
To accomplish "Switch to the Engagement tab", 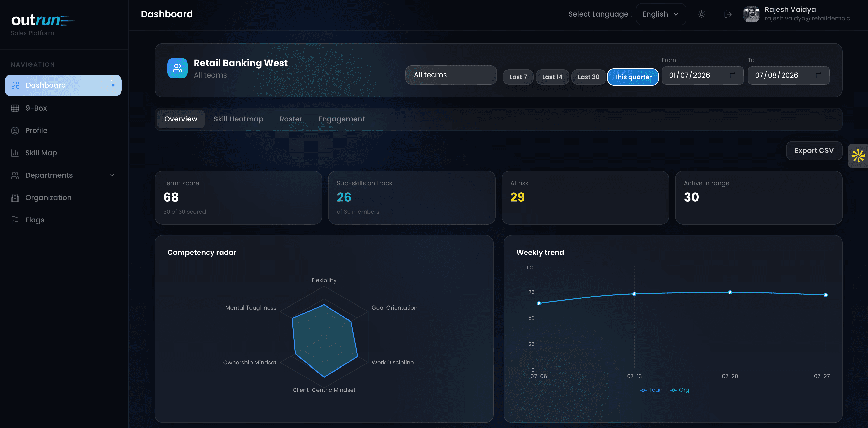I will (x=341, y=119).
